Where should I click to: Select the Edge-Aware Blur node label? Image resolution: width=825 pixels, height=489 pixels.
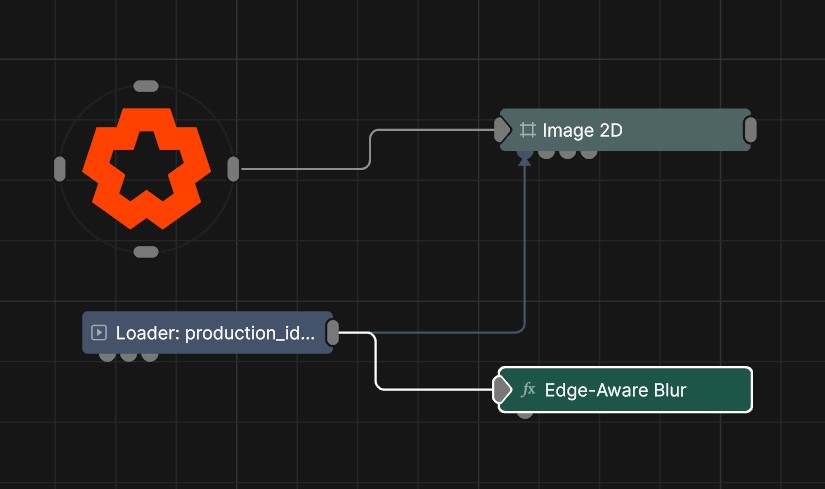pyautogui.click(x=615, y=390)
